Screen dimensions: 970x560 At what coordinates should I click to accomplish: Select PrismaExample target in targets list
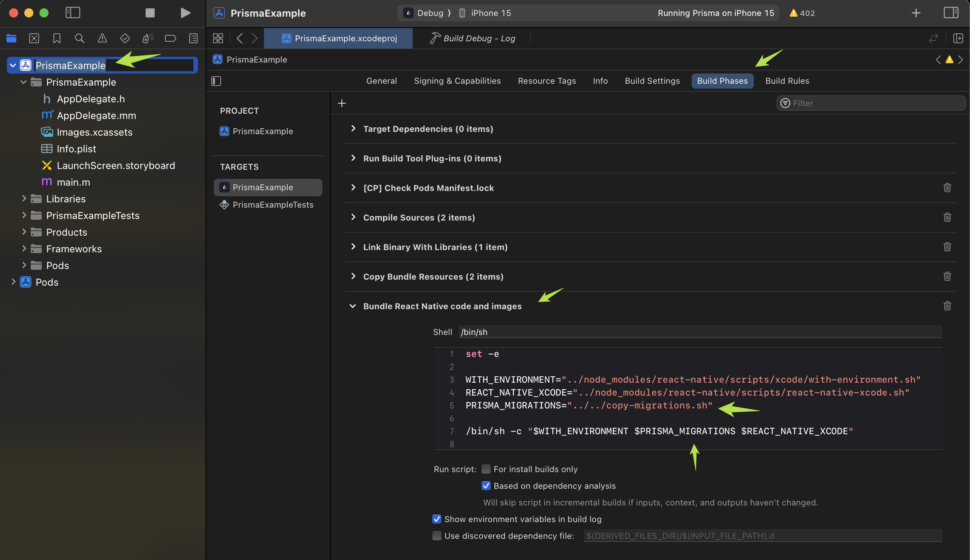[x=263, y=187]
